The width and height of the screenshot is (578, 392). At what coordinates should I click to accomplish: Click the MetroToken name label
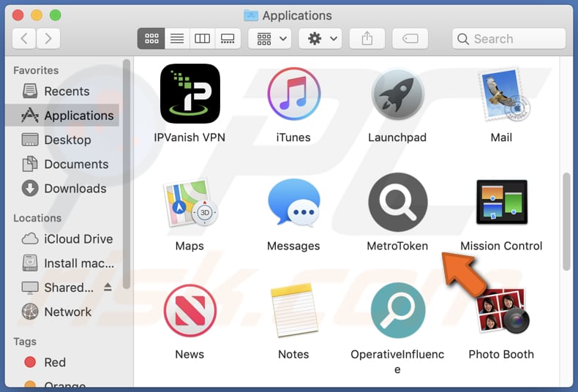coord(397,246)
